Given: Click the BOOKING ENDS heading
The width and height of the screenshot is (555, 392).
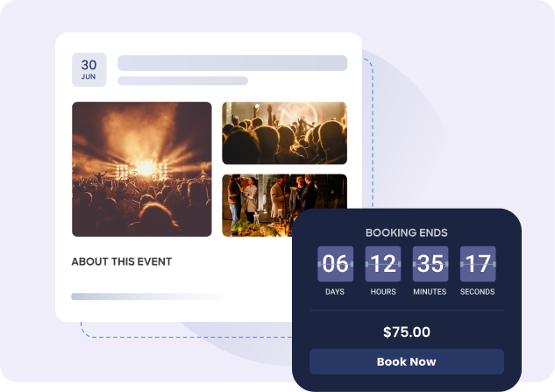Looking at the screenshot, I should click(x=406, y=232).
